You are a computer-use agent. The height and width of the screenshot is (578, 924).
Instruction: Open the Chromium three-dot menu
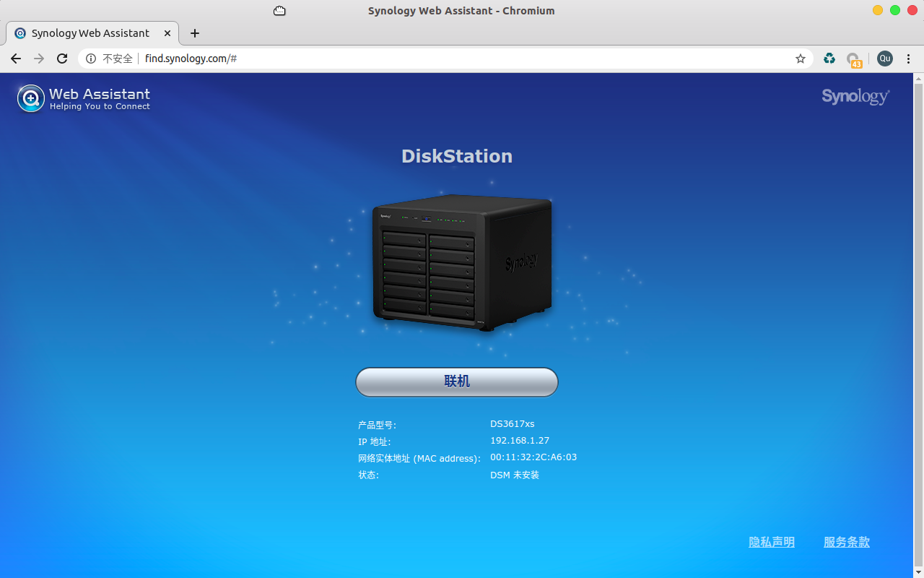click(x=908, y=59)
